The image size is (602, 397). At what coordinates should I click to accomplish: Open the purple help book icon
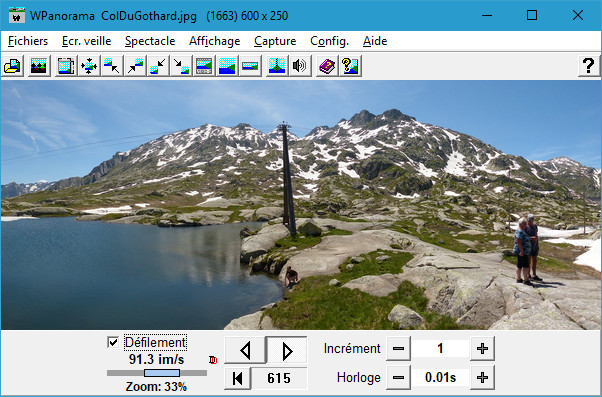click(327, 66)
